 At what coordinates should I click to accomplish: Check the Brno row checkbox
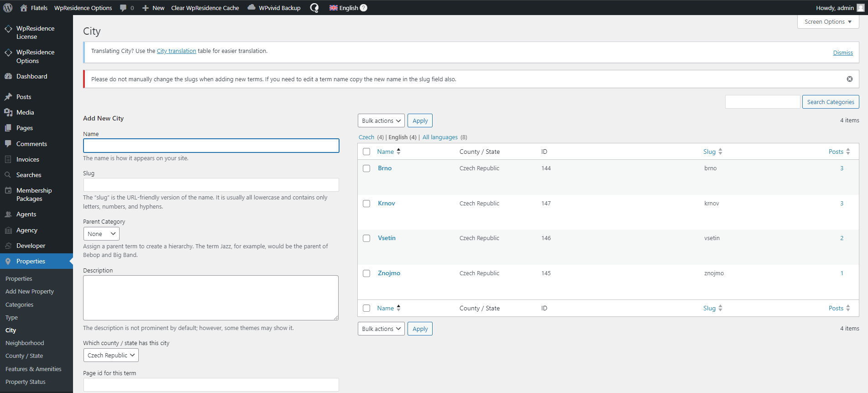pos(366,168)
